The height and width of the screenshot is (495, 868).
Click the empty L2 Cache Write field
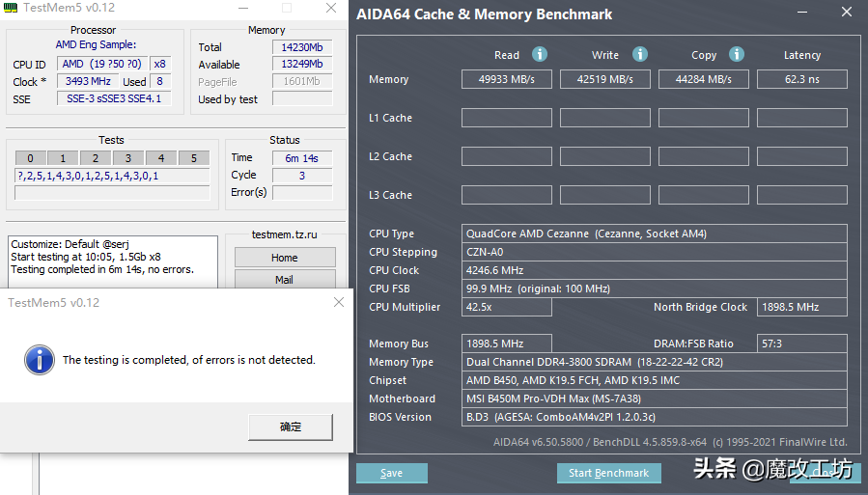pyautogui.click(x=605, y=156)
